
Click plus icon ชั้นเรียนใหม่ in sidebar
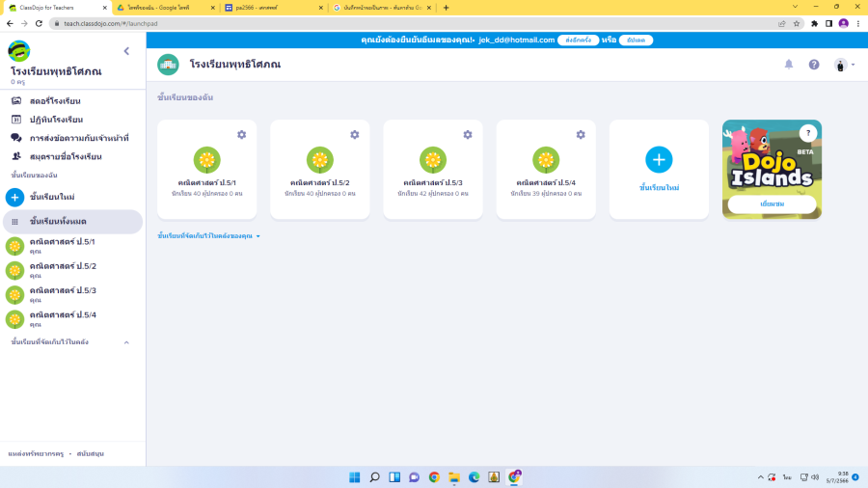click(14, 197)
